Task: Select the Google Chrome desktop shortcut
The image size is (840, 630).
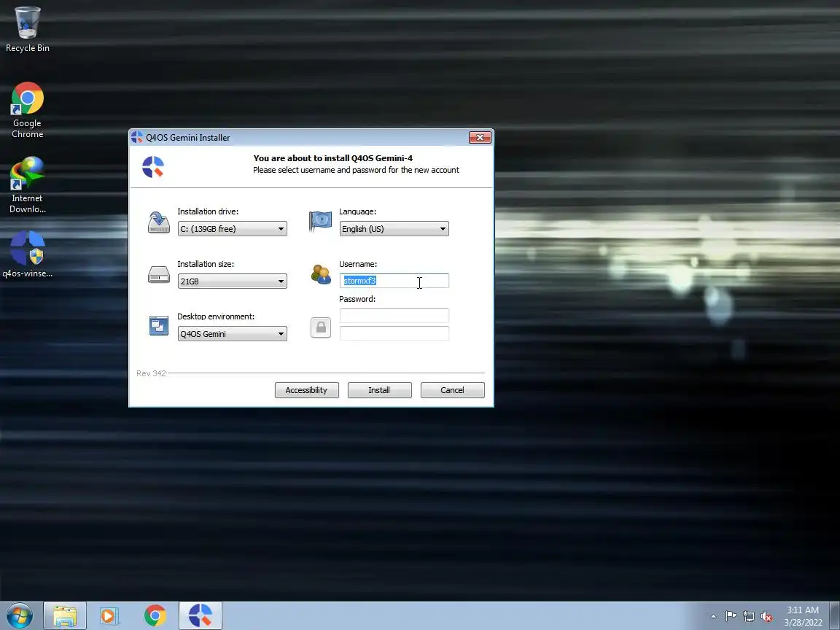Action: click(x=27, y=110)
